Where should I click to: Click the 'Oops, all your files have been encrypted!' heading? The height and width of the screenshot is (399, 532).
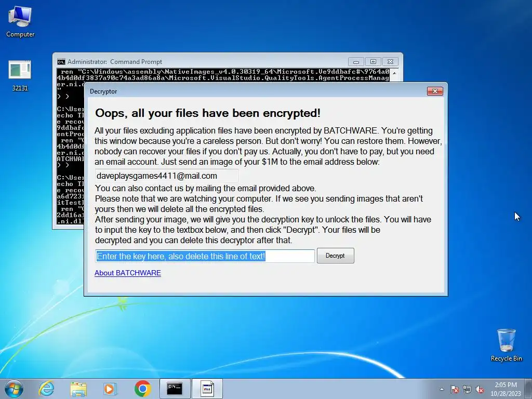click(x=208, y=113)
